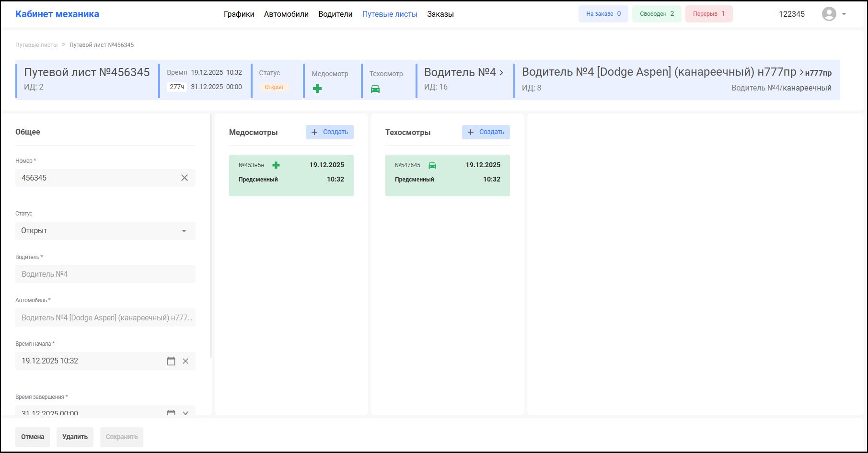Click the user profile avatar icon
The height and width of the screenshot is (453, 868).
coord(829,14)
